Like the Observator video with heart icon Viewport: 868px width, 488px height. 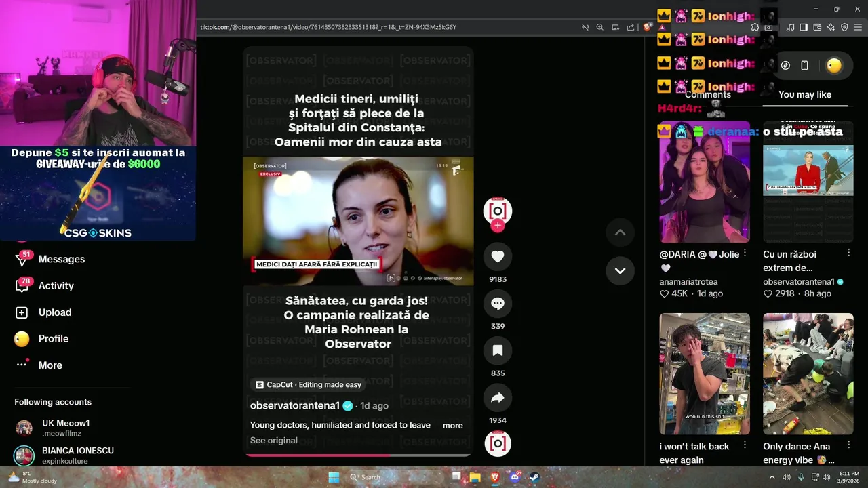[x=497, y=256]
